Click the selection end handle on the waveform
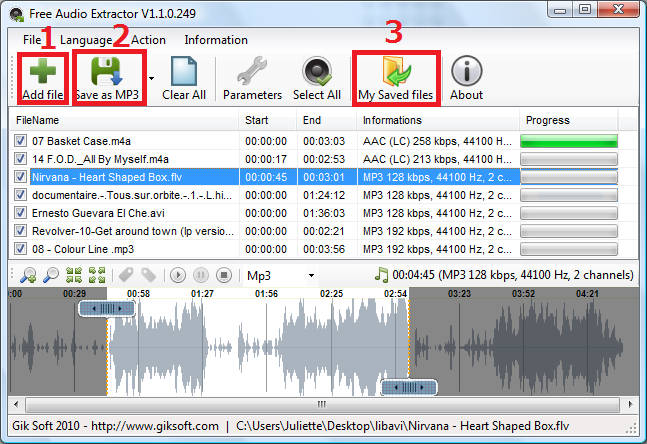Screen dimensions: 647x444 (409, 387)
